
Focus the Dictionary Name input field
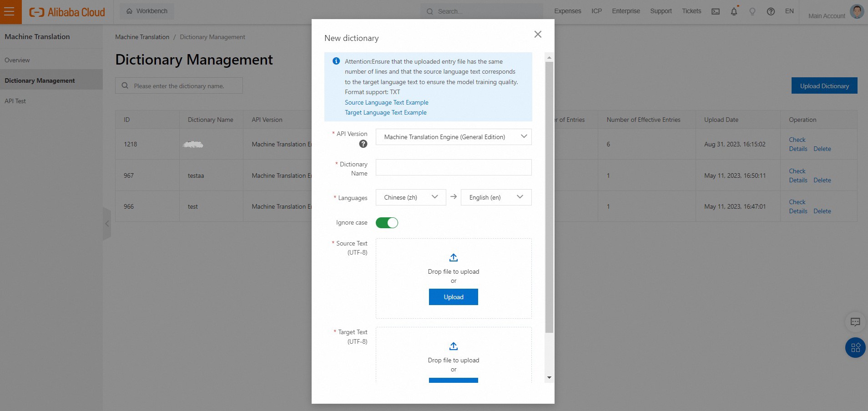coord(453,167)
